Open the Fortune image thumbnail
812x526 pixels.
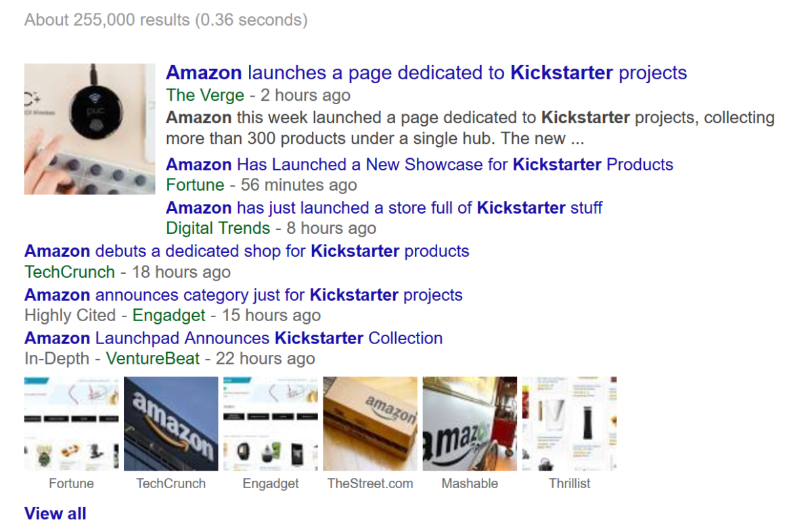71,423
